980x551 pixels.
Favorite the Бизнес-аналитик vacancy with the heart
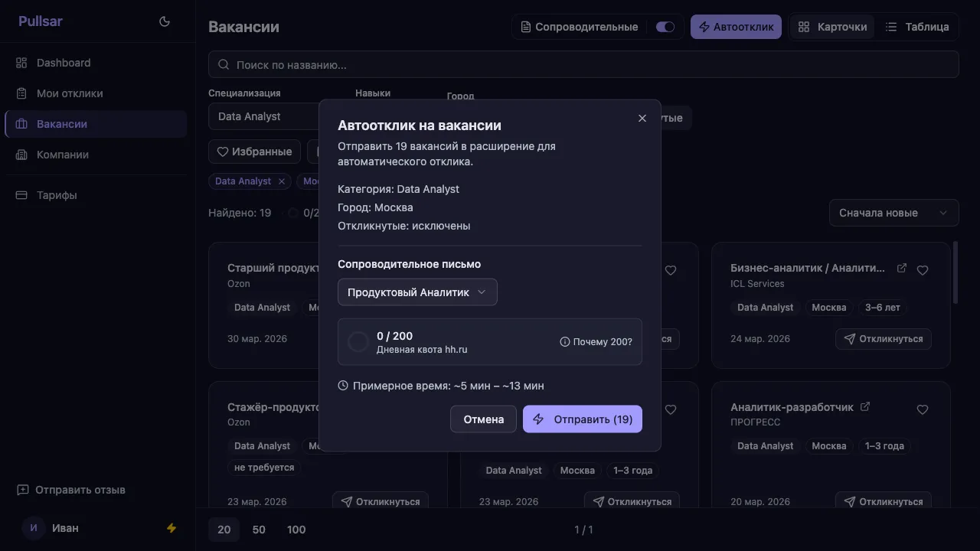pyautogui.click(x=923, y=269)
